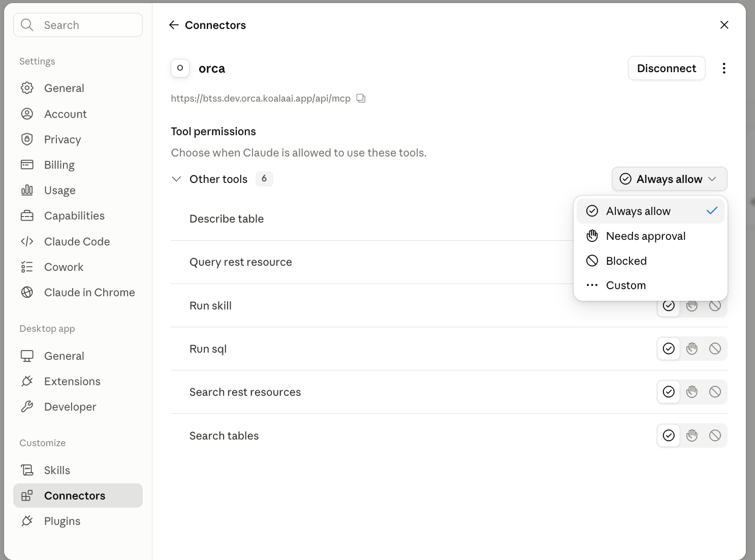Click the Run skill tool name
Viewport: 755px width, 560px height.
[x=210, y=305]
